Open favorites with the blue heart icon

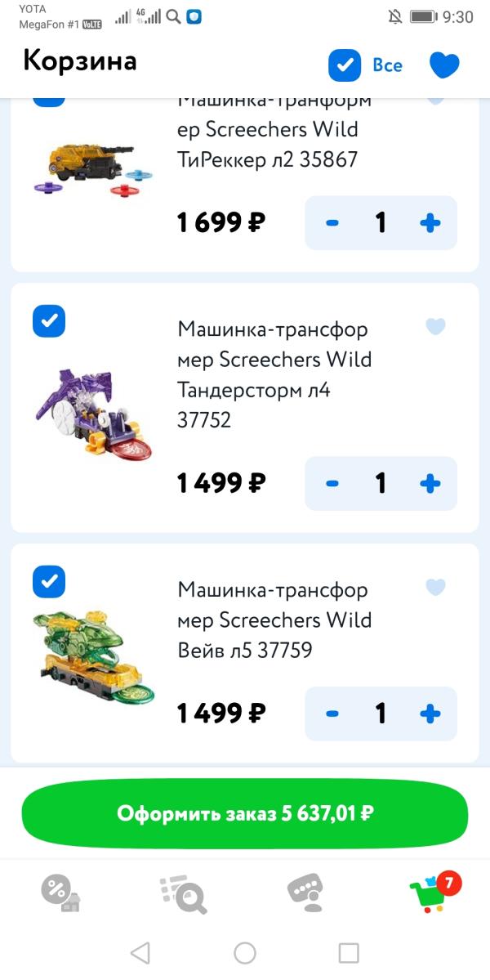444,65
